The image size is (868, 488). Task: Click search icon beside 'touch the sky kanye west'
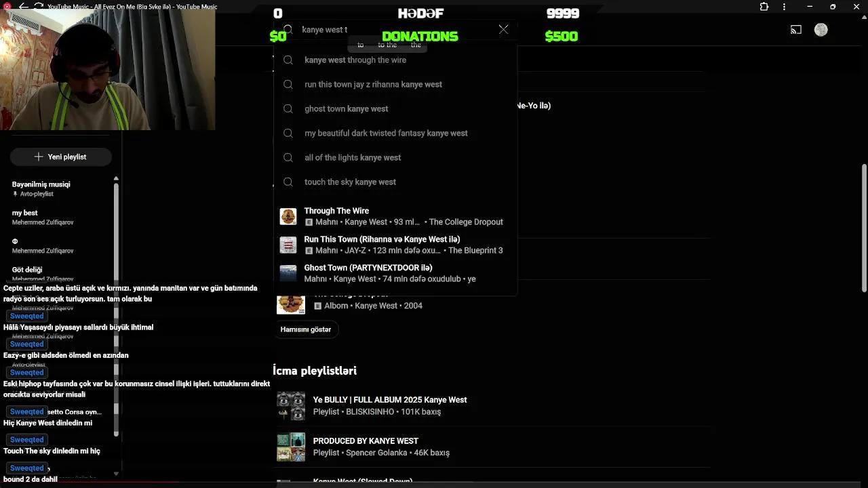[x=288, y=182]
